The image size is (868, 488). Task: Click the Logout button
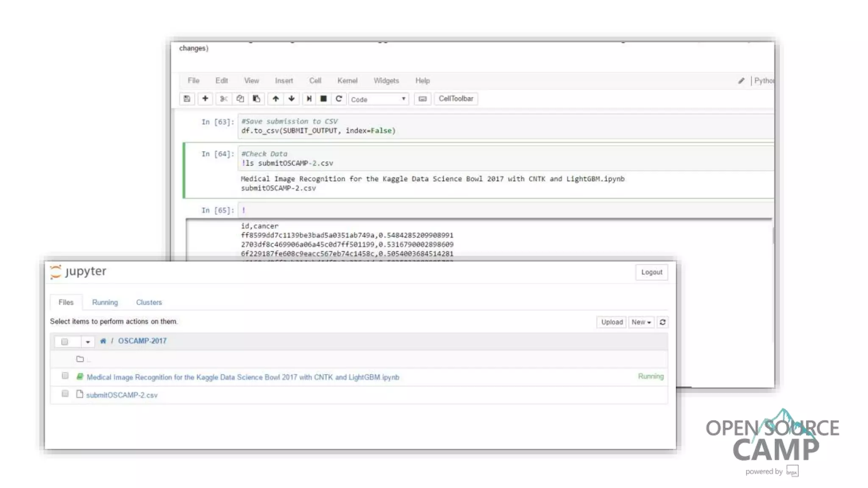[x=651, y=272]
